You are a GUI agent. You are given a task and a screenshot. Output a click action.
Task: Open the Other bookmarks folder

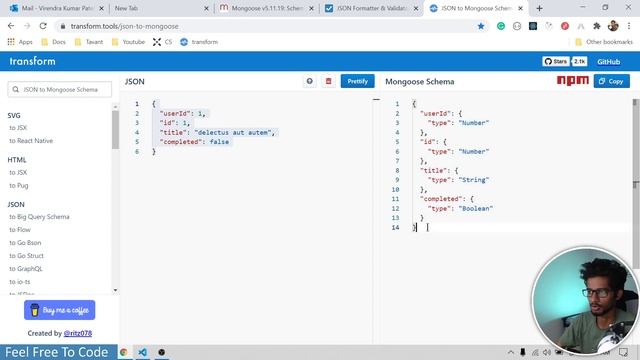point(604,42)
